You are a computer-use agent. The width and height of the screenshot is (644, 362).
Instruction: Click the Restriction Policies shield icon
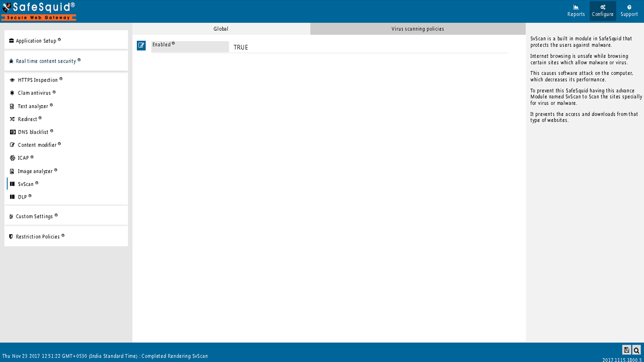click(11, 237)
